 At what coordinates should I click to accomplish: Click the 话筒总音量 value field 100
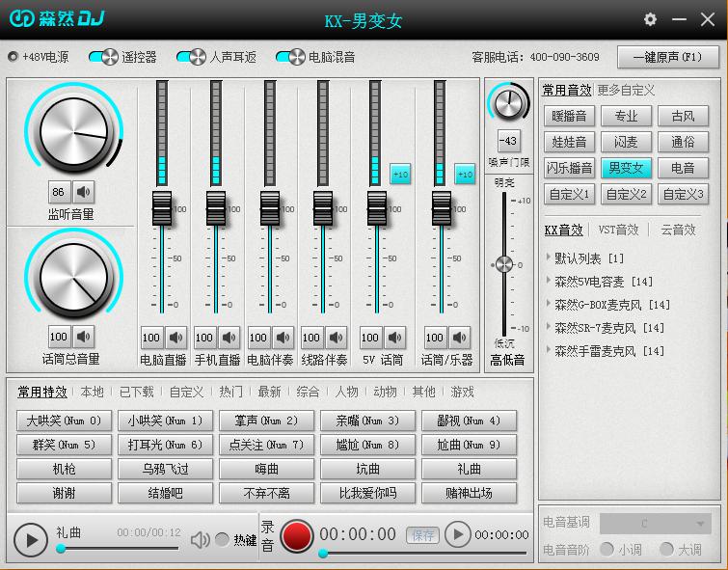(x=59, y=337)
